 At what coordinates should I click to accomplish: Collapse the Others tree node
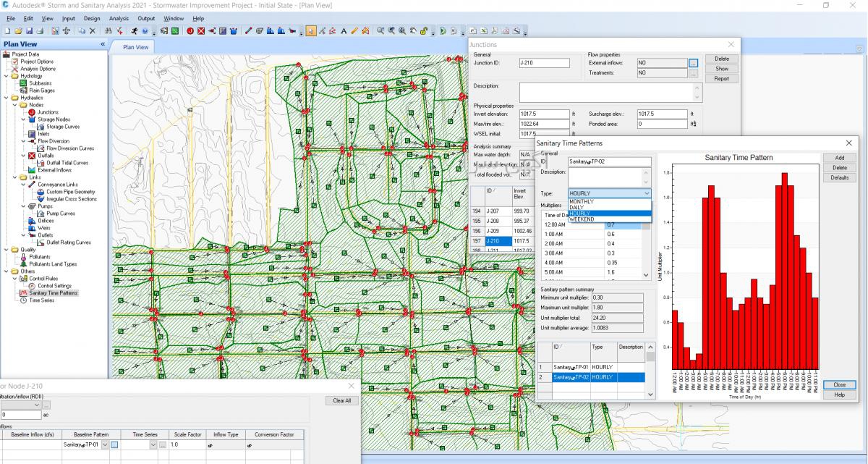7,271
